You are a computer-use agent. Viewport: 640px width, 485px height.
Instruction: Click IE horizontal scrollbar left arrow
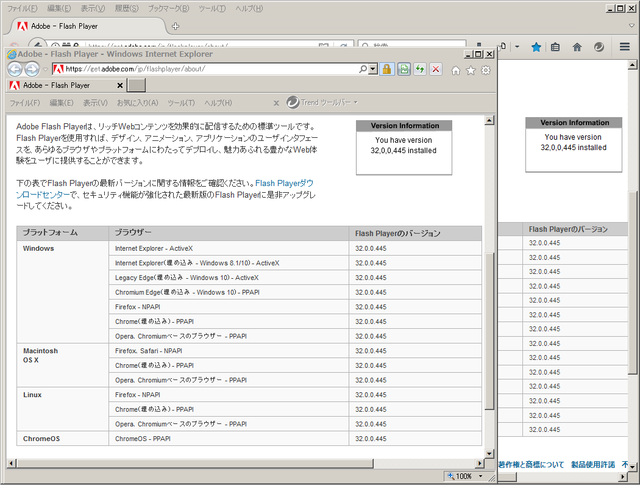click(x=11, y=463)
